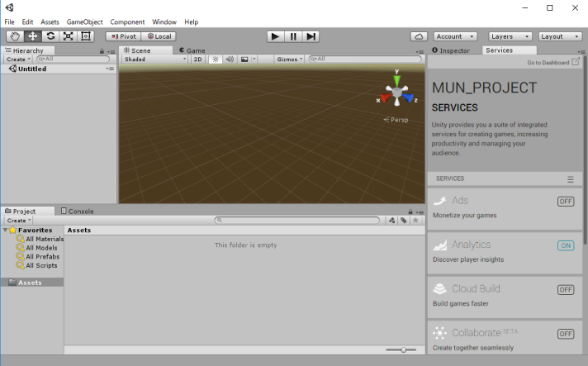Click save search star icon

click(415, 221)
